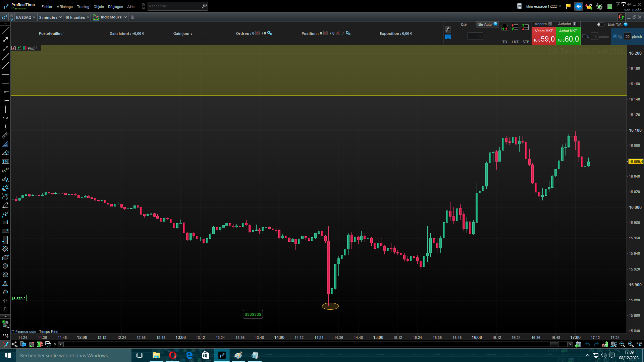Open the order settings wrench icon
Screen dimensions: 644x362
[x=448, y=29]
